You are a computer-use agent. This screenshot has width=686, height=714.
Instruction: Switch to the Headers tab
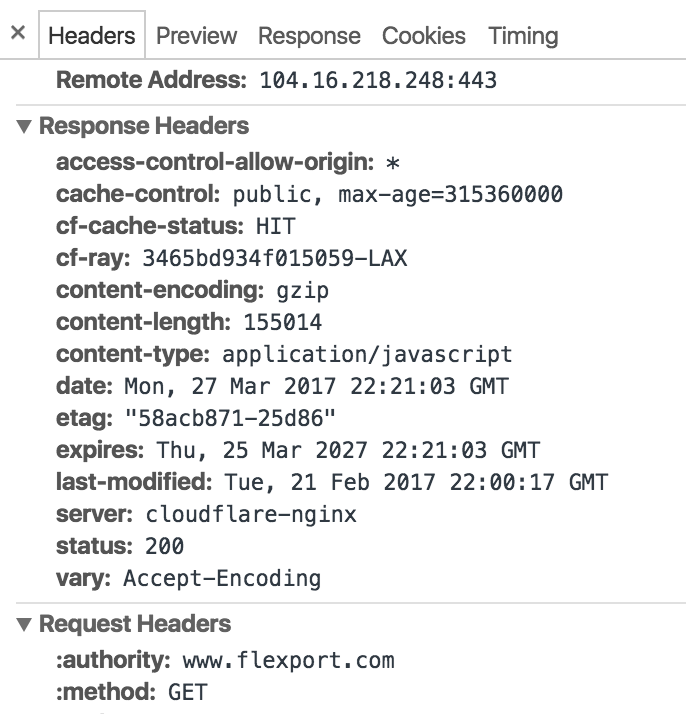click(91, 36)
